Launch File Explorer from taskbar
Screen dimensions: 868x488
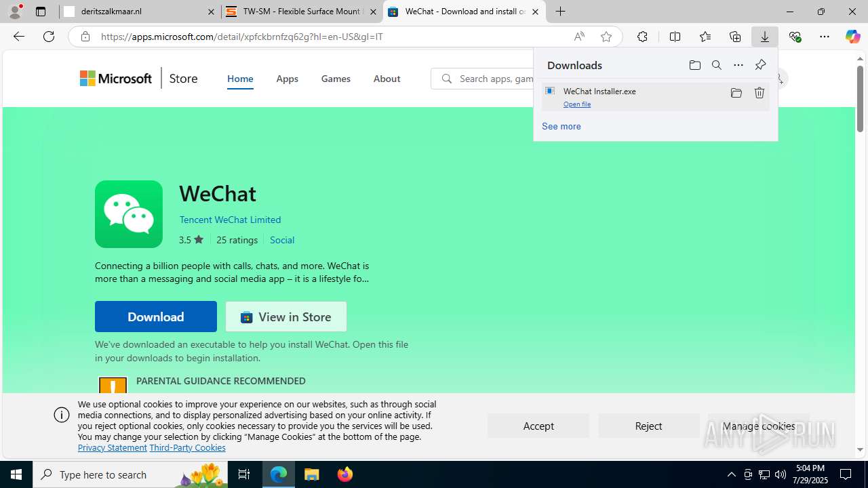tap(312, 474)
